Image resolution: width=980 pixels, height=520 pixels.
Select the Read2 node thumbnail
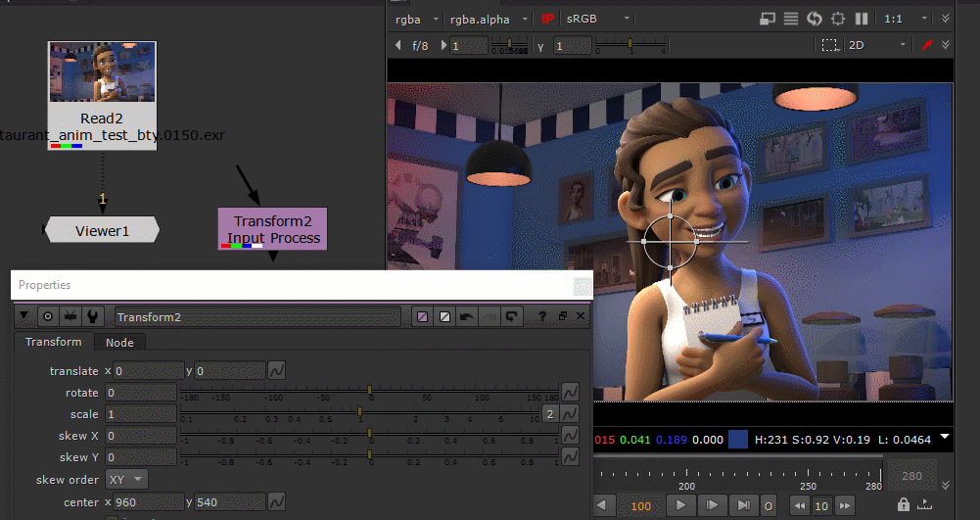click(102, 71)
